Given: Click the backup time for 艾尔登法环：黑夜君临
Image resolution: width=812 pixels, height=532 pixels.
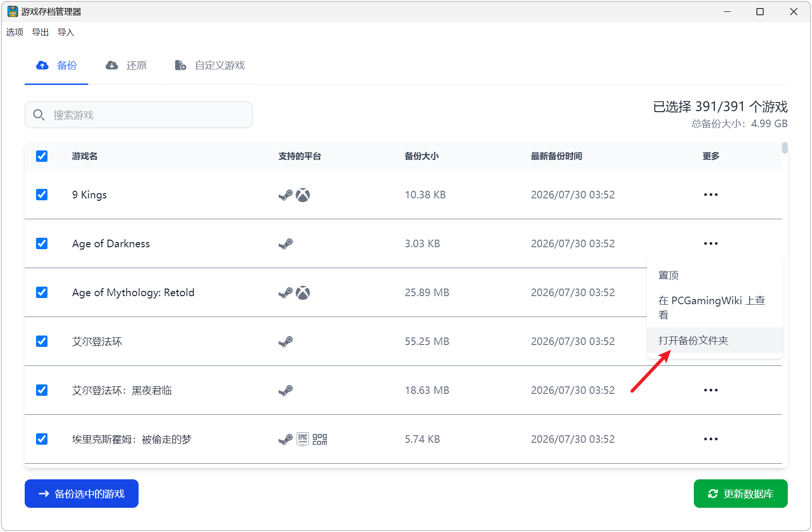Looking at the screenshot, I should pos(573,390).
